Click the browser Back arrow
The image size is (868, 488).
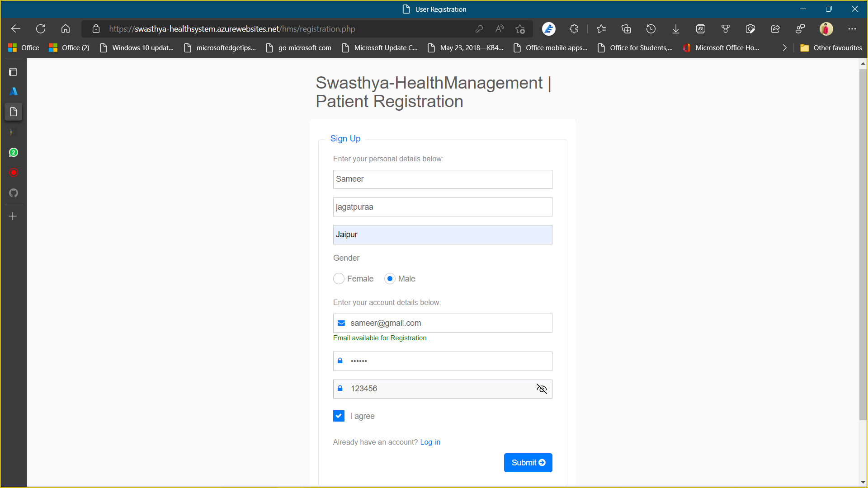(x=16, y=29)
